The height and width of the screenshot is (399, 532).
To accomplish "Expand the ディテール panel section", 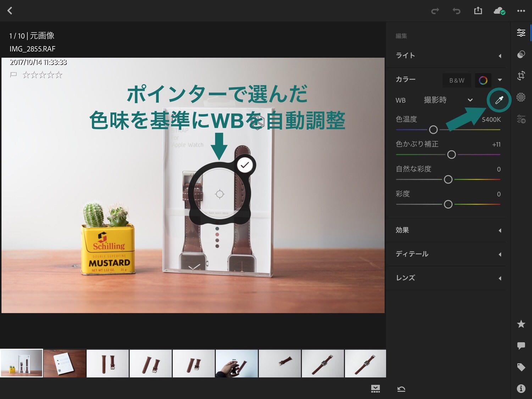I will [447, 254].
